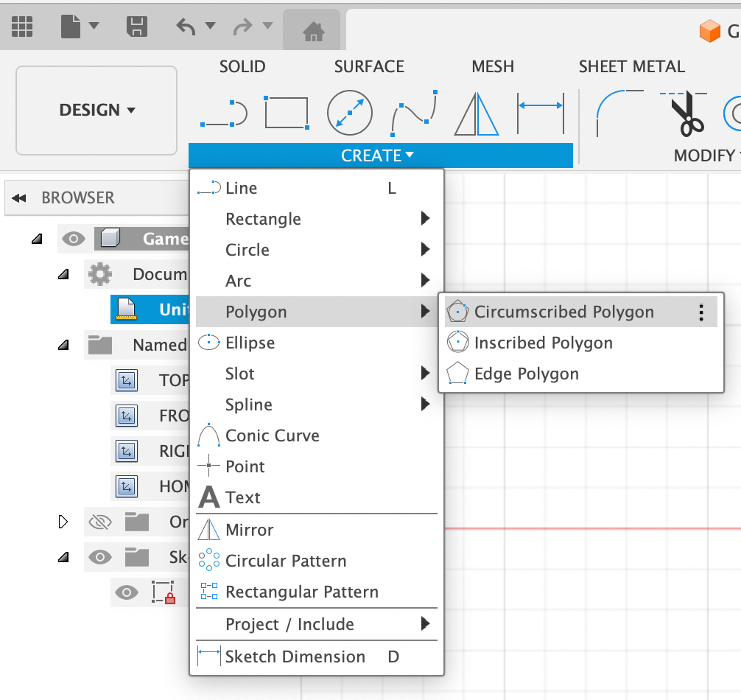Screen dimensions: 741x700
Task: Open the File menu dropdown arrow
Action: click(94, 25)
